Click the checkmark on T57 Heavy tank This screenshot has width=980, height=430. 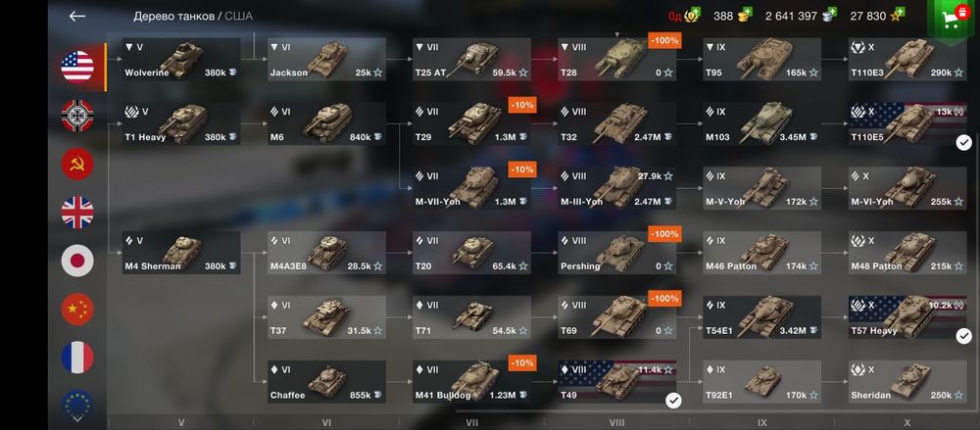pos(963,337)
